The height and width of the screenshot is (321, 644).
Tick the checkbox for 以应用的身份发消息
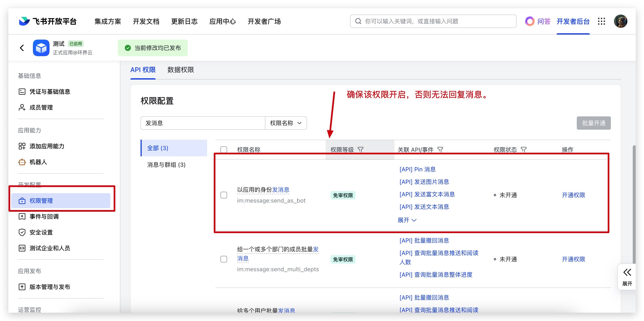pos(224,195)
